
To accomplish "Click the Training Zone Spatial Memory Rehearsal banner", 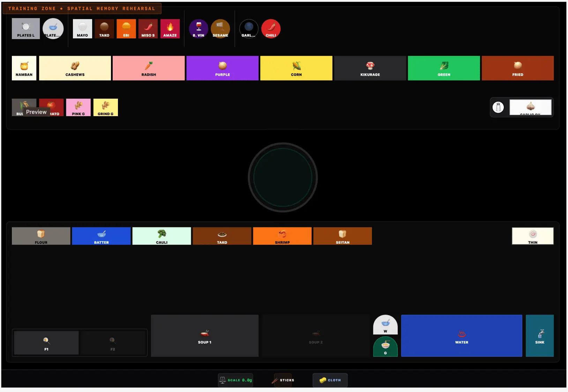I will tap(82, 8).
